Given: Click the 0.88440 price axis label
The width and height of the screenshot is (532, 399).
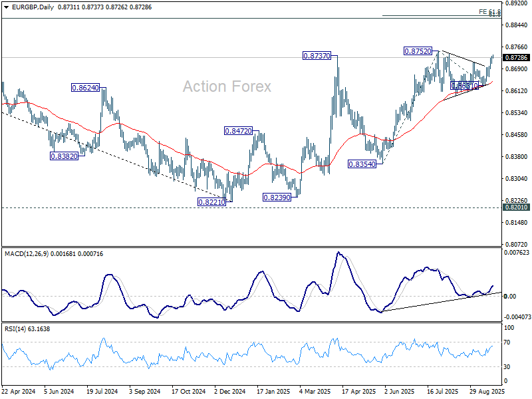Looking at the screenshot, I should tap(516, 25).
